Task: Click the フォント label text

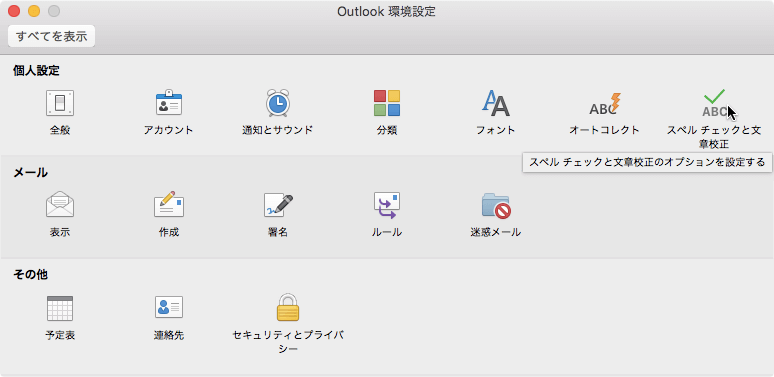Action: [x=496, y=130]
